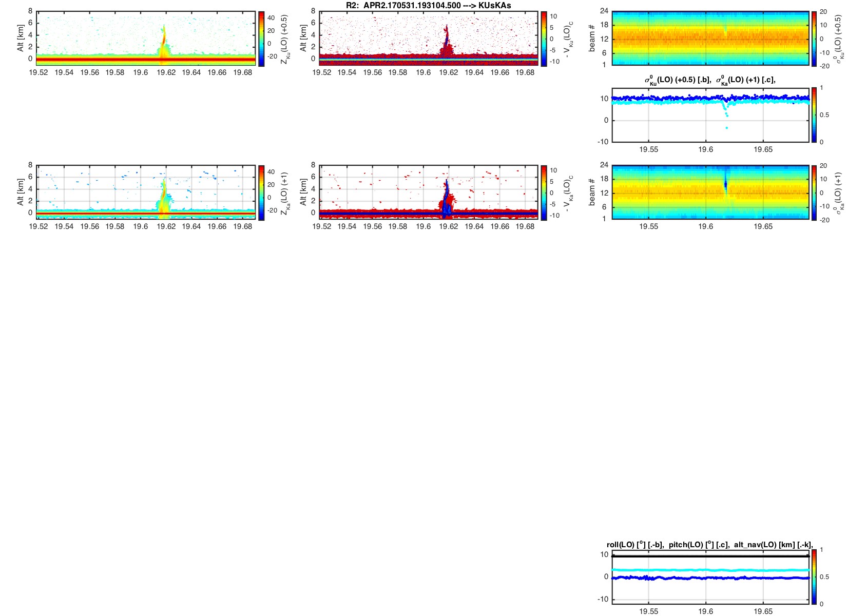Screen dimensions: 847x616
Task: Click the roll, pitch, alt_nav plot title
Action: (x=709, y=545)
